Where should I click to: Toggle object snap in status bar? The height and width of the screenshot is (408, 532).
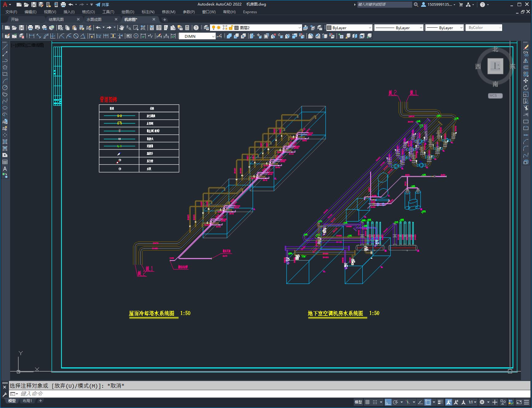pos(428,402)
